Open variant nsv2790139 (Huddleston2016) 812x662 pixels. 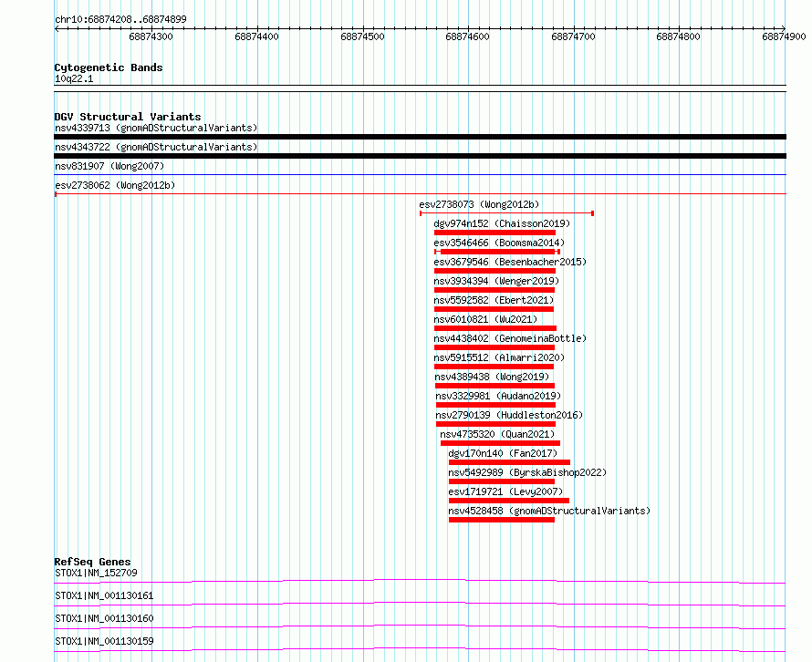click(509, 415)
